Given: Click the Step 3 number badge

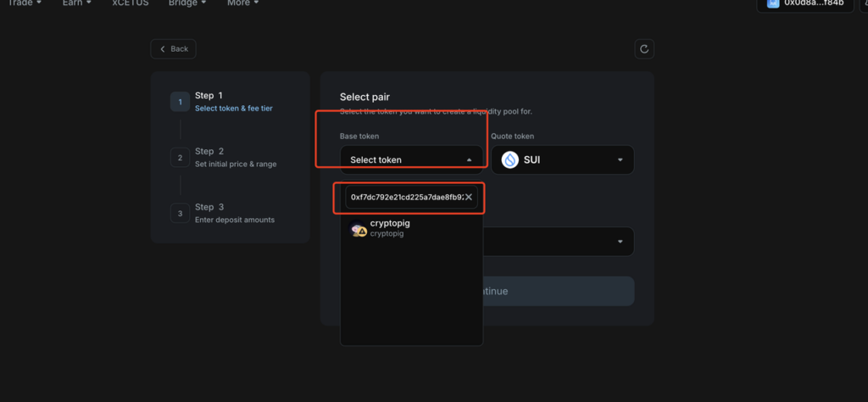Looking at the screenshot, I should pos(180,213).
